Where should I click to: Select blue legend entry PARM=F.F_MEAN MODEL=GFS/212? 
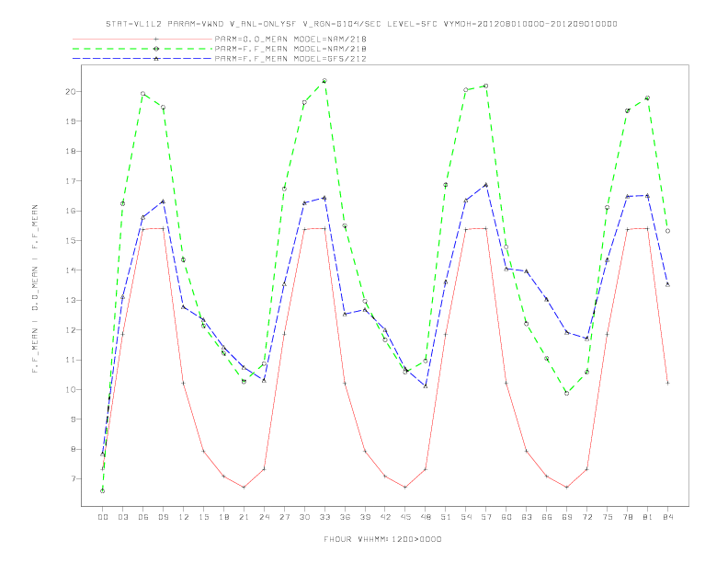click(x=290, y=59)
